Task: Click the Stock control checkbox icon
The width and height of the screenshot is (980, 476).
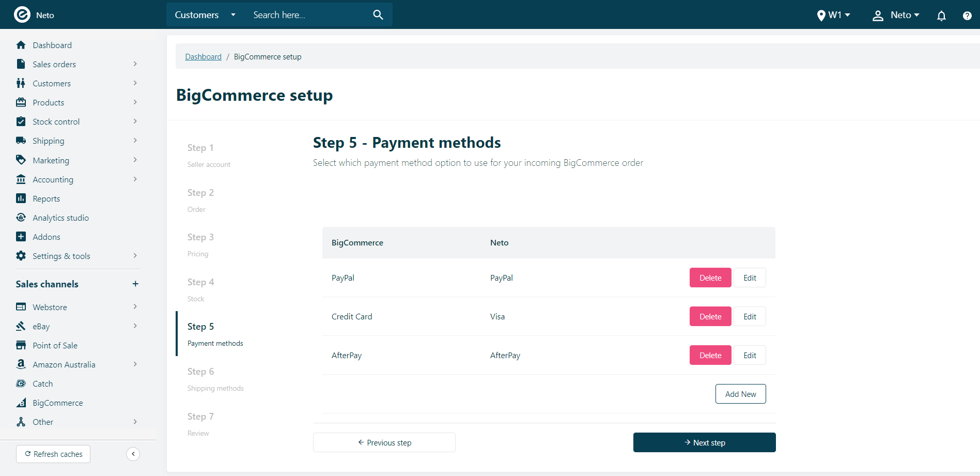Action: coord(21,121)
